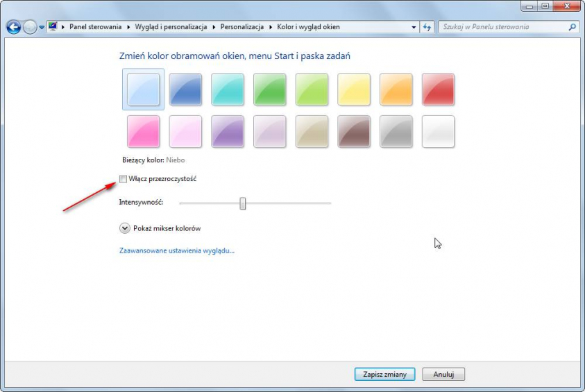Pick the orange color swatch
The image size is (585, 392).
396,90
